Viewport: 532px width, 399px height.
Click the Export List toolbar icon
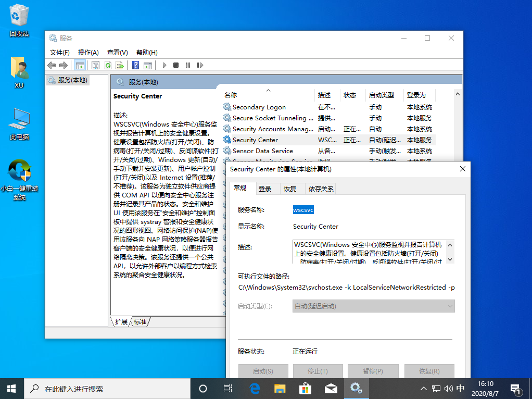120,65
